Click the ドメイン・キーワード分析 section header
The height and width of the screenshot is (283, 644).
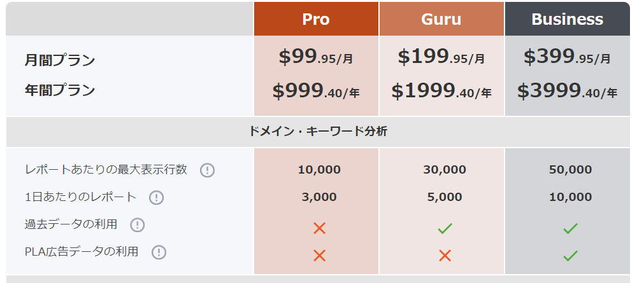click(318, 132)
